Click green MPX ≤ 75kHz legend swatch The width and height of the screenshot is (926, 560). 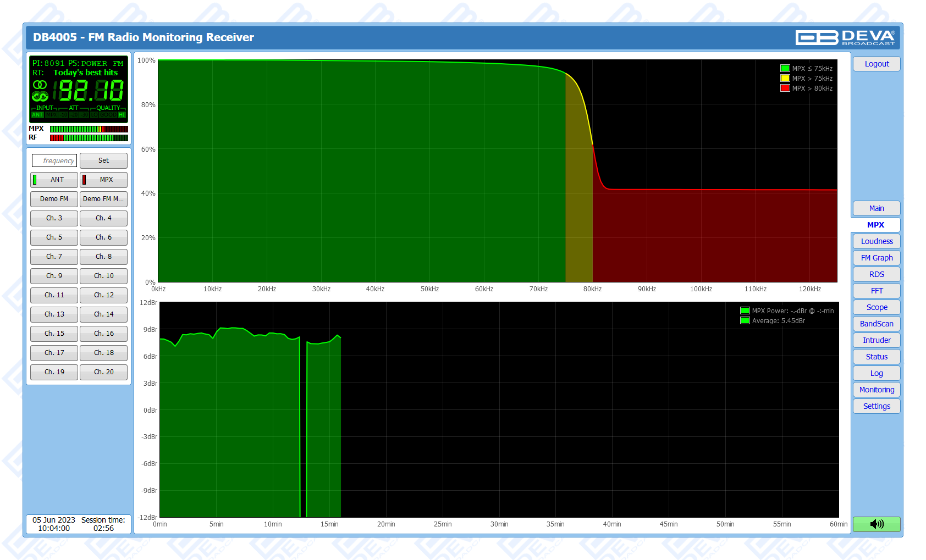tap(785, 69)
